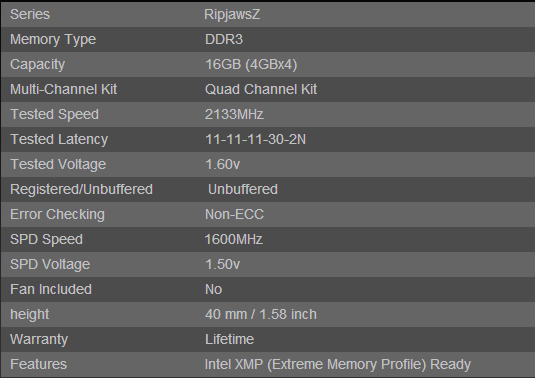
Task: Select the Non-ECC value text
Action: tap(234, 214)
